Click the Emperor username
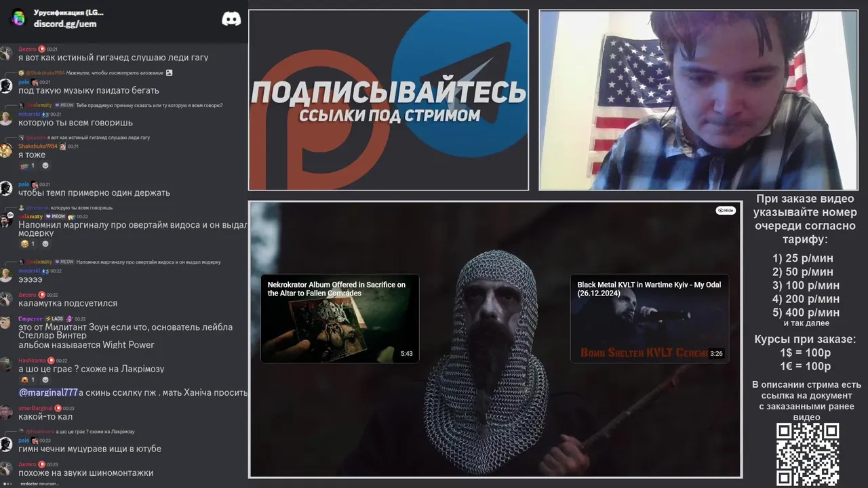This screenshot has height=488, width=868. 31,319
